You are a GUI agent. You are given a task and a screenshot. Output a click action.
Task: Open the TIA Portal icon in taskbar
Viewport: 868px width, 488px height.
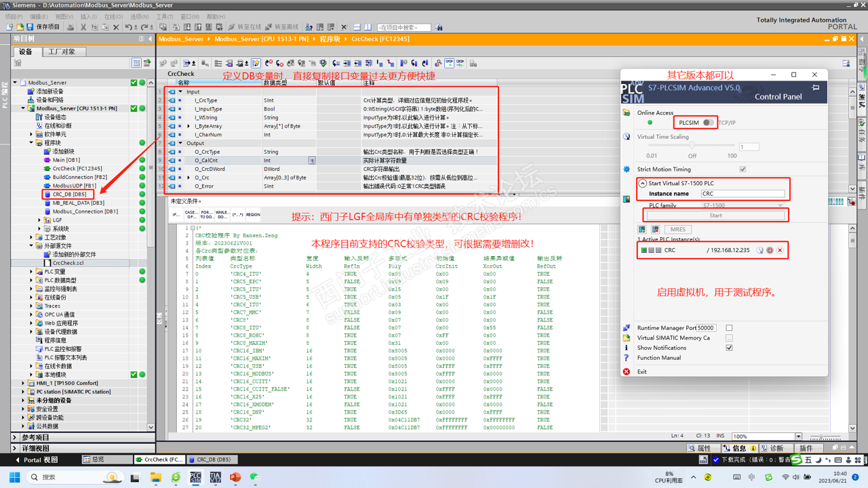pyautogui.click(x=215, y=477)
